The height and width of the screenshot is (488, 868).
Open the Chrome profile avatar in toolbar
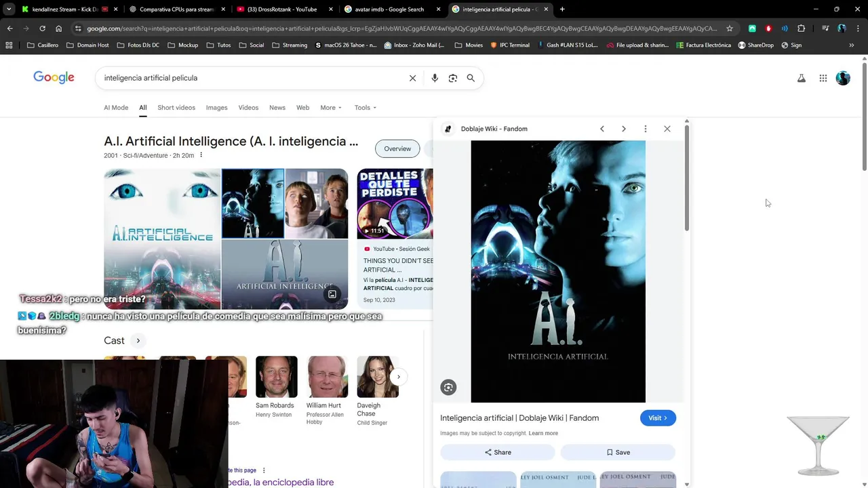point(842,28)
